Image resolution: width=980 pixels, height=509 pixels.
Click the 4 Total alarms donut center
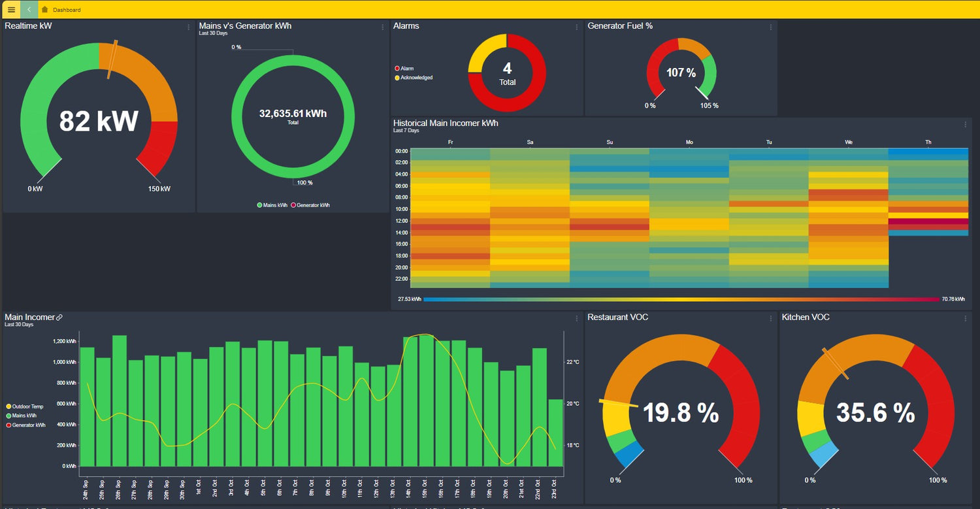pyautogui.click(x=507, y=73)
